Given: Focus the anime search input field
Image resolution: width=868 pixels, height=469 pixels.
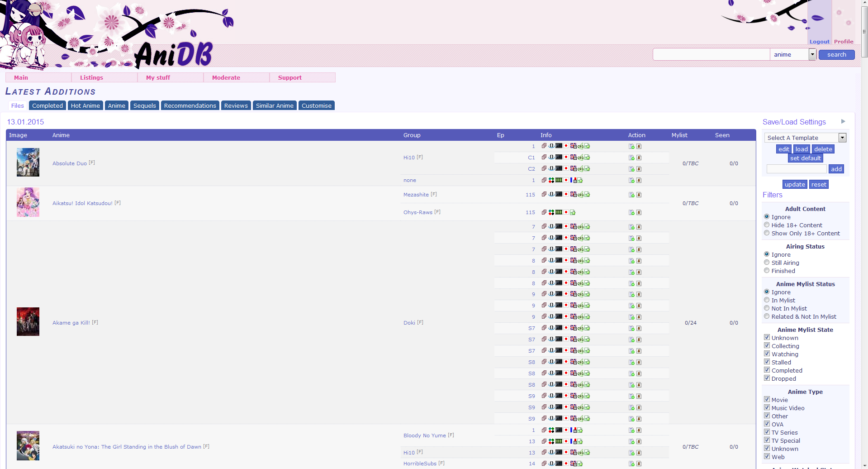Looking at the screenshot, I should coord(711,54).
